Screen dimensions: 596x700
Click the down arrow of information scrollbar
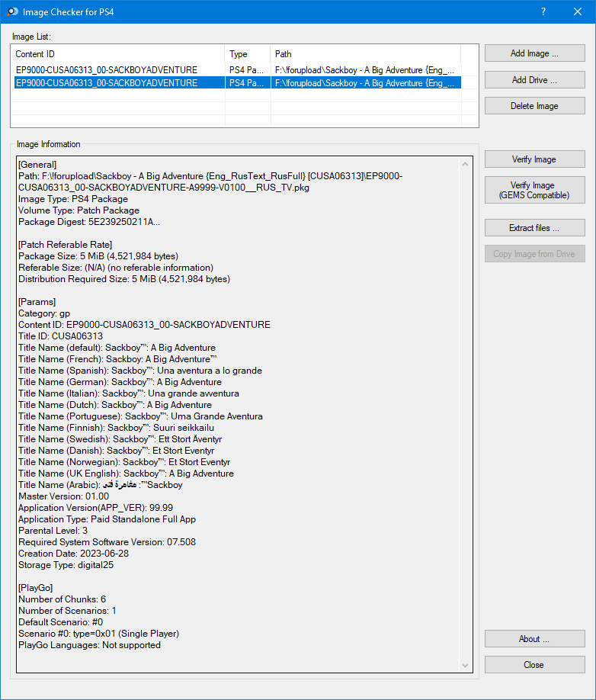pos(465,666)
